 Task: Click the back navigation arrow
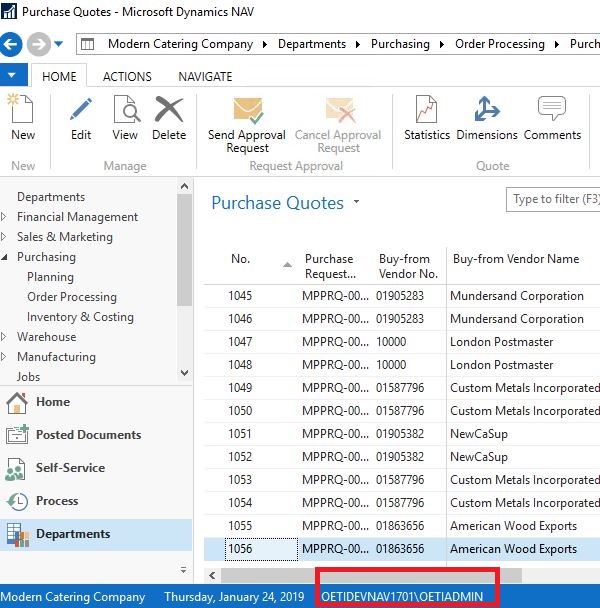(x=11, y=44)
